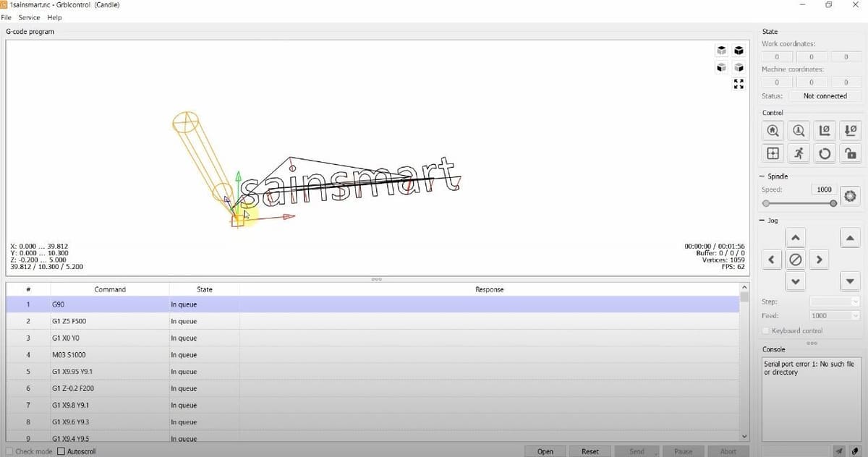
Task: Open the Service menu
Action: [29, 17]
